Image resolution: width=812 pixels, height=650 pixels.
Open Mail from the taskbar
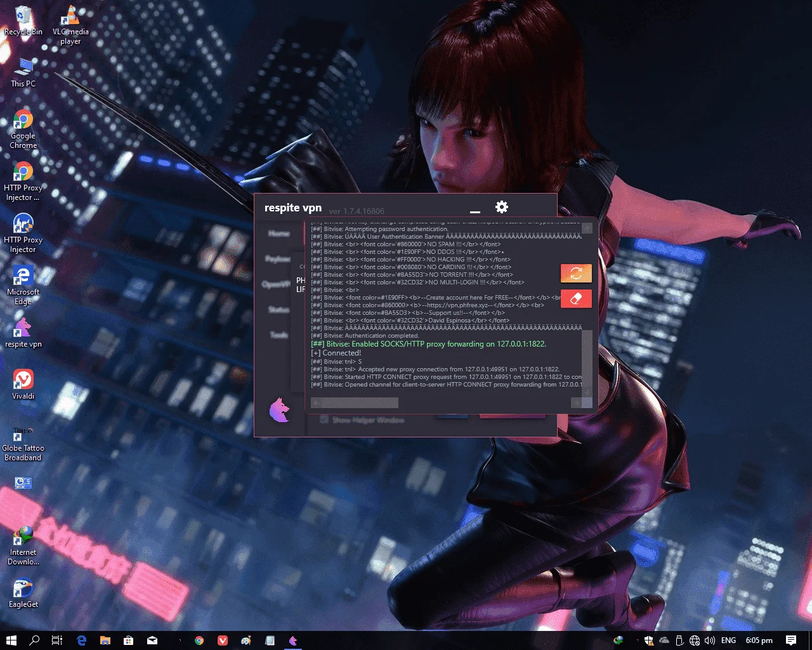(x=152, y=640)
